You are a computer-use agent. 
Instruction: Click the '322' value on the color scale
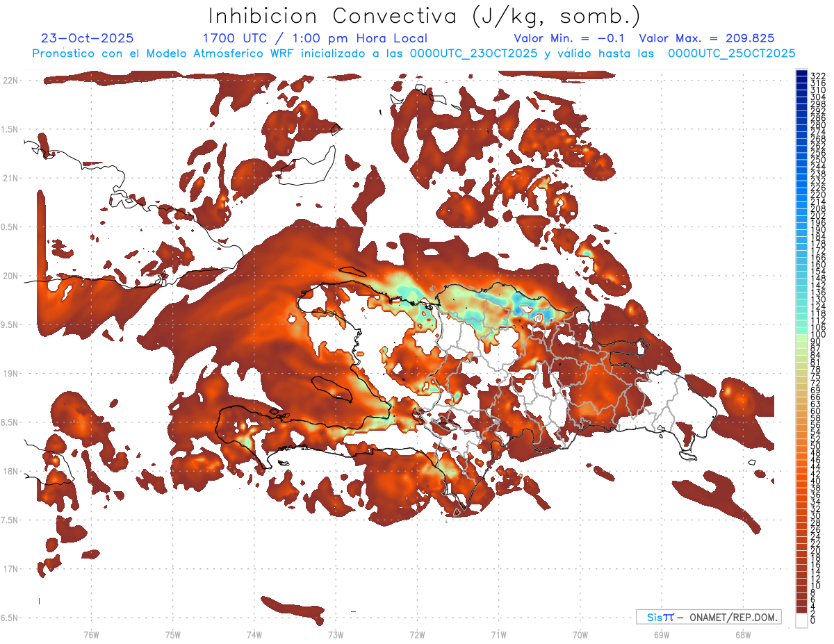tap(817, 75)
